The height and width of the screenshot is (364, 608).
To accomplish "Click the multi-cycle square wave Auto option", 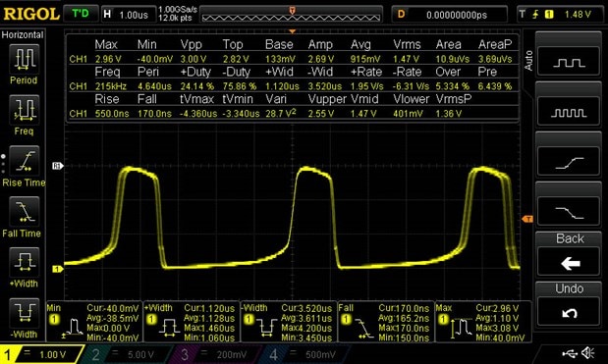I will tap(569, 112).
